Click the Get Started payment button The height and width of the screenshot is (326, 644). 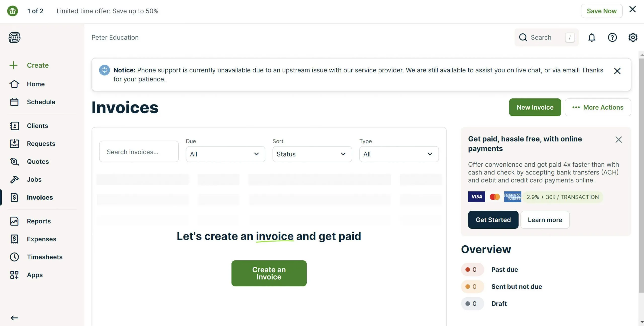(x=493, y=219)
